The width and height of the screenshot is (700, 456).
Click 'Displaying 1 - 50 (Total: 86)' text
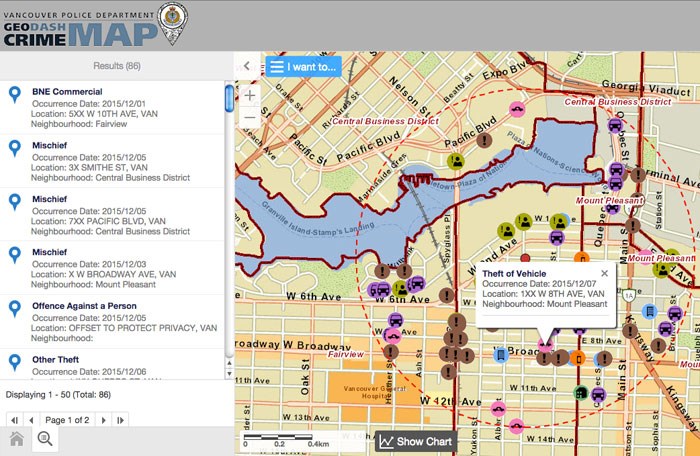tap(58, 394)
